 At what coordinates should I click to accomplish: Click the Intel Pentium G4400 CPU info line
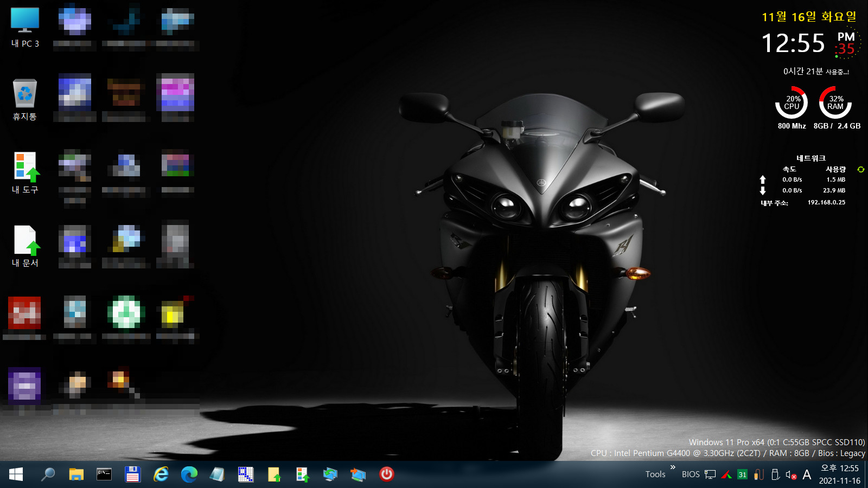click(x=728, y=453)
